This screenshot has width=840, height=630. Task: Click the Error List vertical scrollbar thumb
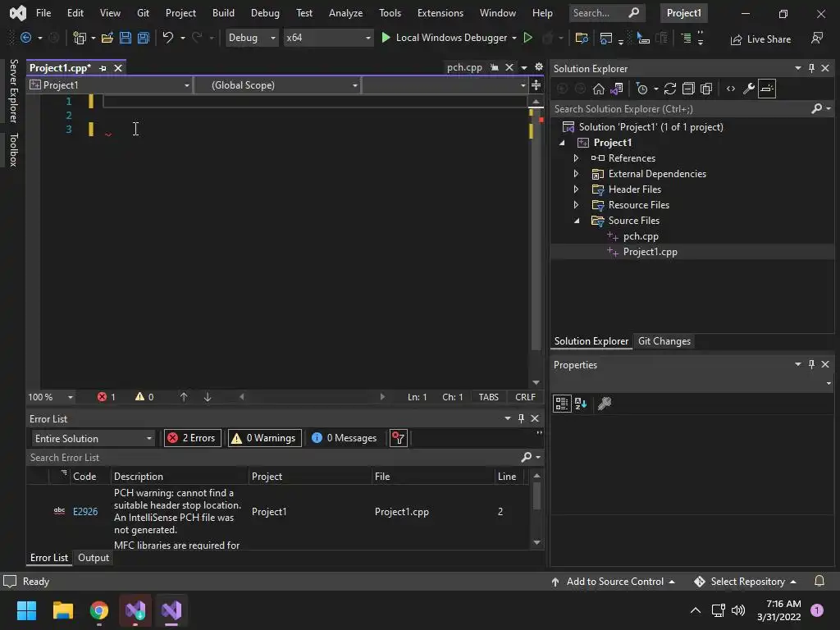[x=536, y=495]
